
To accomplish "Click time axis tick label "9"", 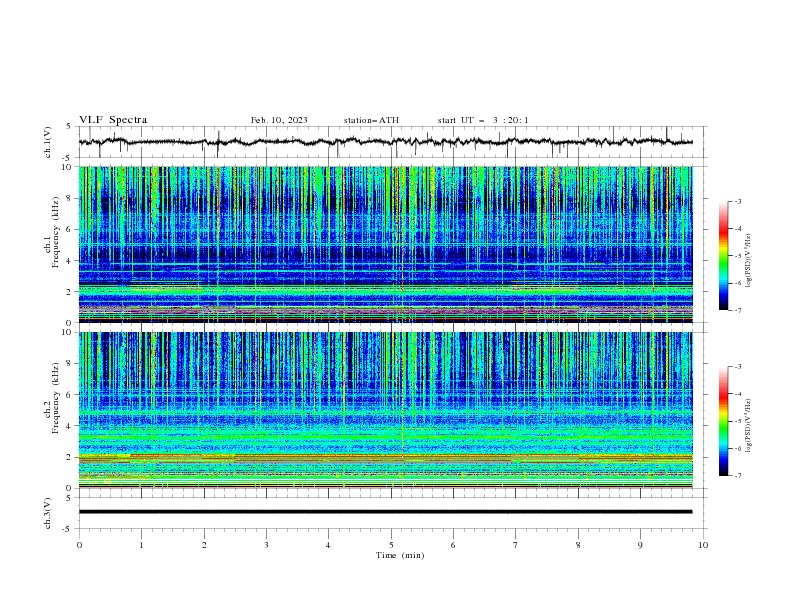I will coord(640,545).
